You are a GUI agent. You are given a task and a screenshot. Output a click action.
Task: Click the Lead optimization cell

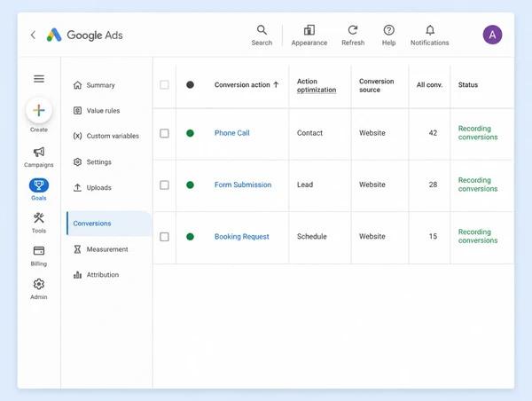click(x=305, y=185)
